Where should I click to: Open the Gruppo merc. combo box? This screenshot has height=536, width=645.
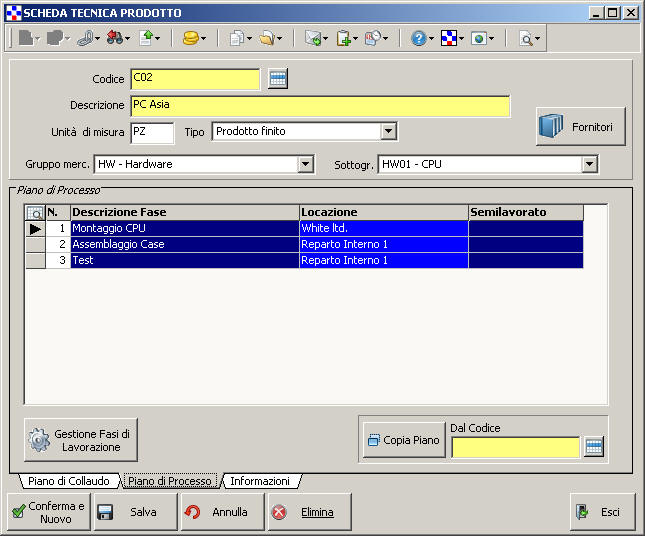(x=306, y=164)
